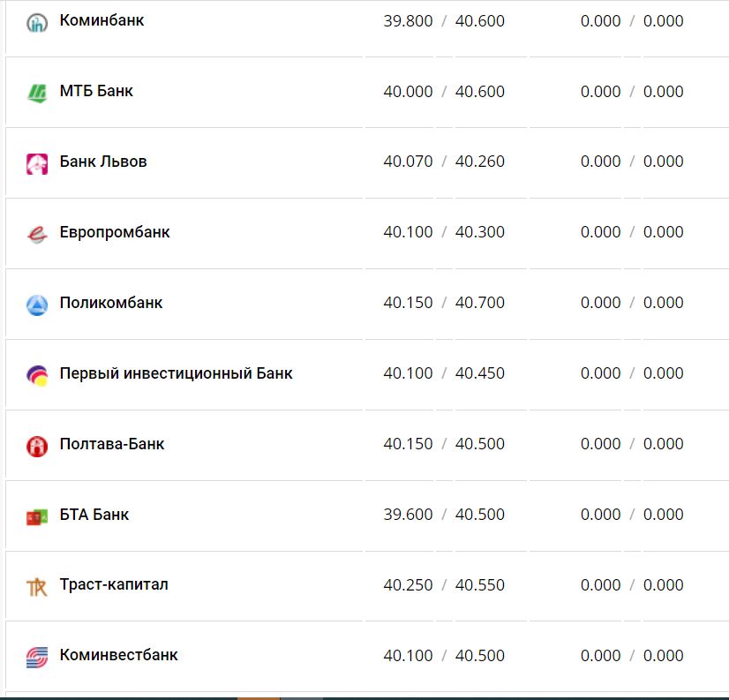Click the Коминбанк logo icon

36,23
